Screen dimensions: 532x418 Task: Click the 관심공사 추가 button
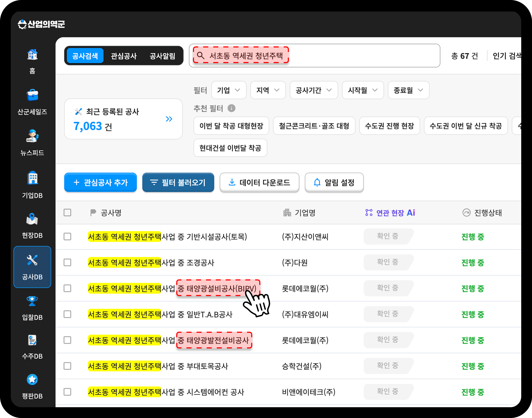point(100,182)
